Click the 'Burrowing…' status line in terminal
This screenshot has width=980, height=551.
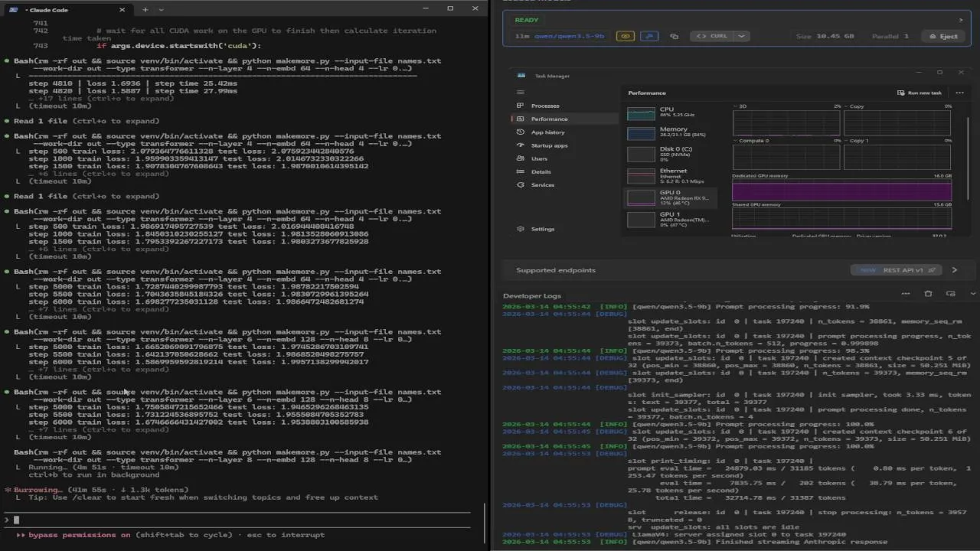pyautogui.click(x=96, y=490)
